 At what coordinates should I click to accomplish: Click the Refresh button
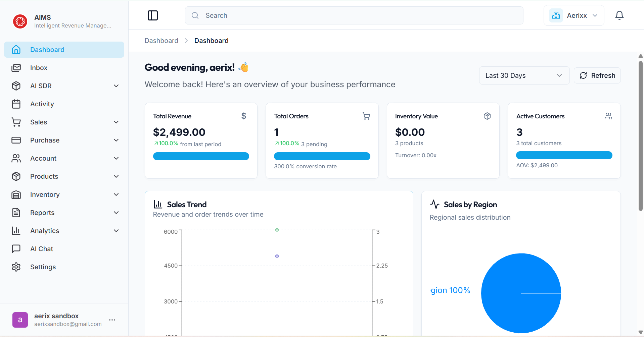click(597, 75)
